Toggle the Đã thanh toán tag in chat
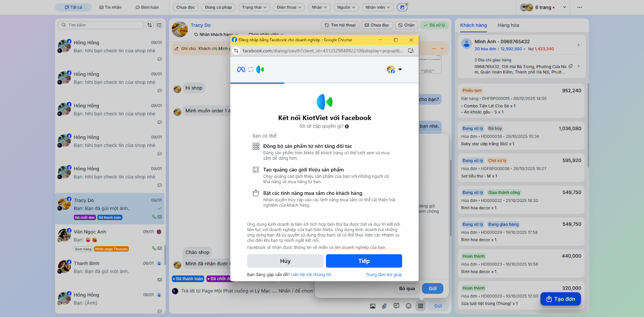Image resolution: width=644 pixels, height=317 pixels. point(188,279)
